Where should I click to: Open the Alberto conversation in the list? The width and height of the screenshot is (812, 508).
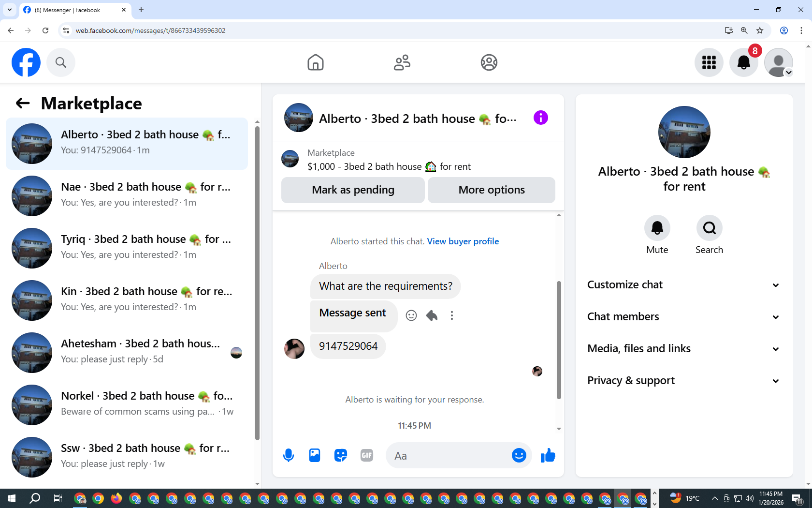click(x=127, y=144)
